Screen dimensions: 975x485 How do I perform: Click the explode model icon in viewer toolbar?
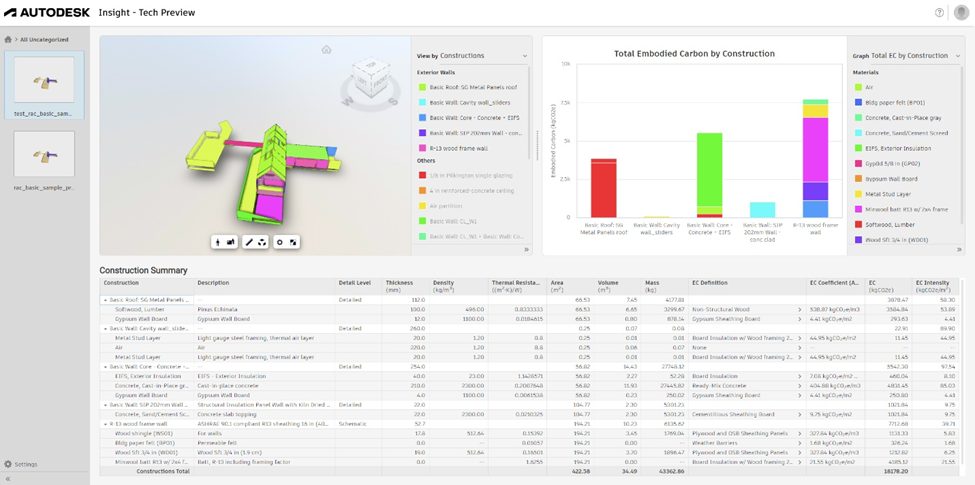tap(262, 242)
